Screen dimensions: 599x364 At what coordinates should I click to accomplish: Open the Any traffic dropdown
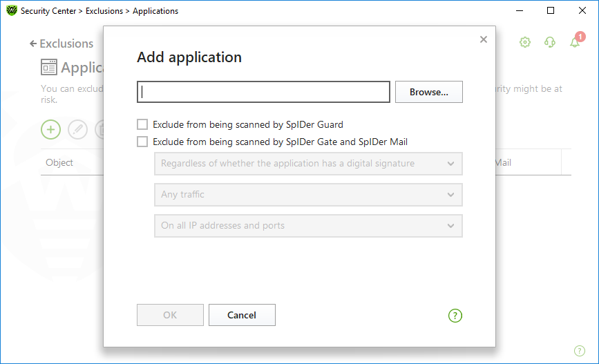(308, 194)
